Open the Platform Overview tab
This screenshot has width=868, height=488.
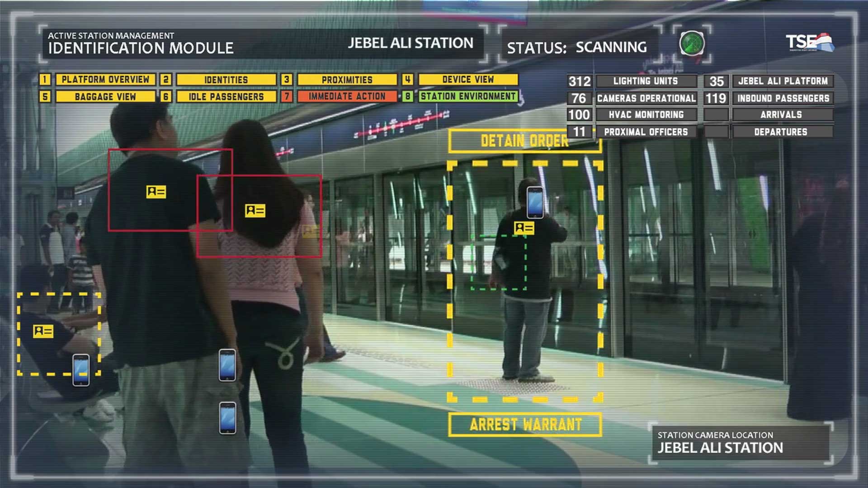[105, 80]
